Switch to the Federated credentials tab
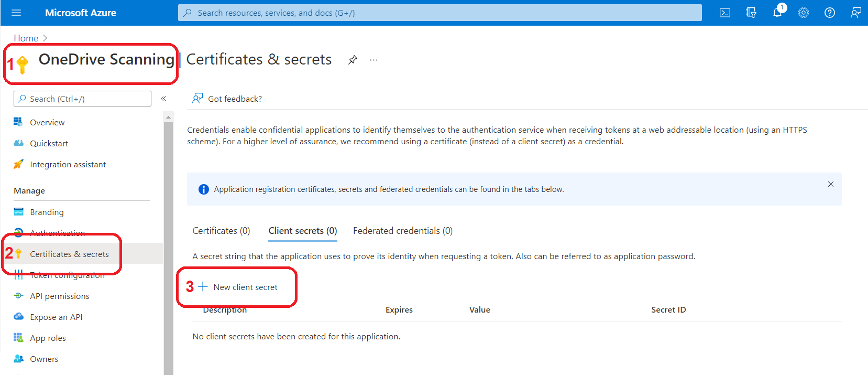Screen dimensions: 868x375 (402, 231)
